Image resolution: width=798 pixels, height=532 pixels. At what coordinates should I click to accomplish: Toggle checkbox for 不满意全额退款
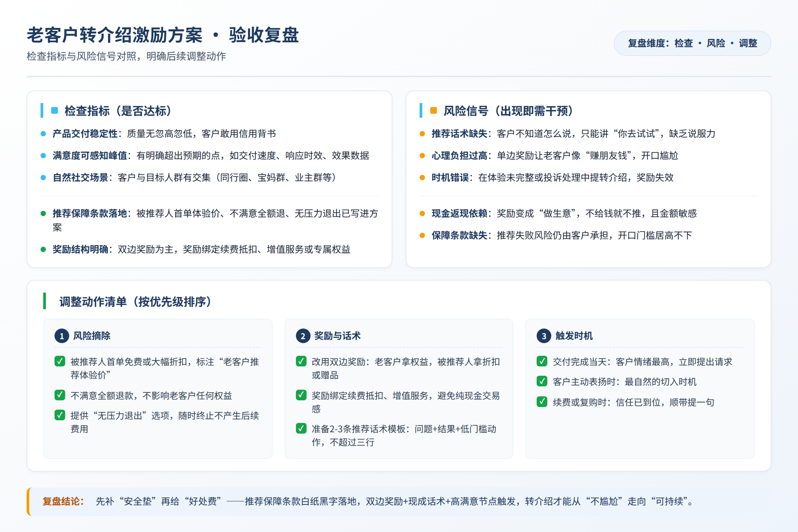60,395
